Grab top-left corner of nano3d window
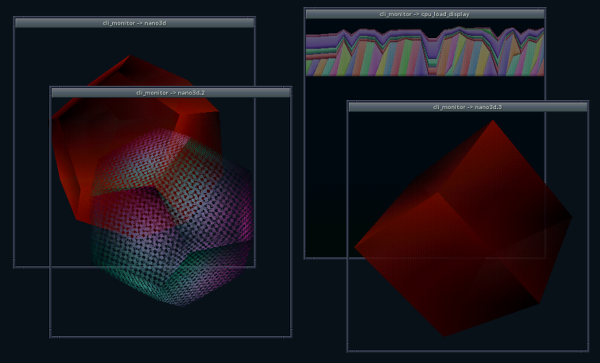The image size is (600, 363). 15,18
